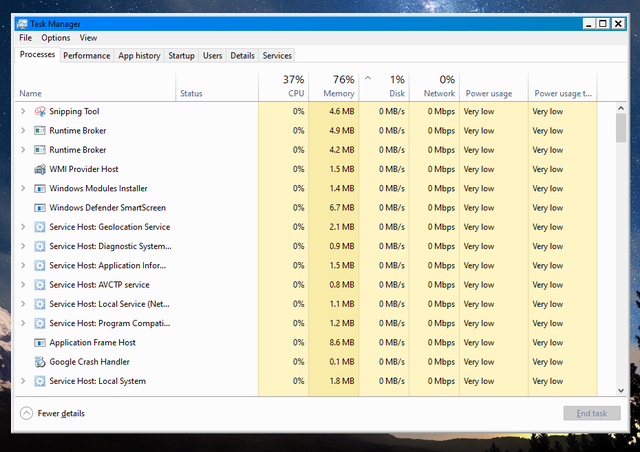Image resolution: width=640 pixels, height=452 pixels.
Task: Click the Fewer details link
Action: 61,414
